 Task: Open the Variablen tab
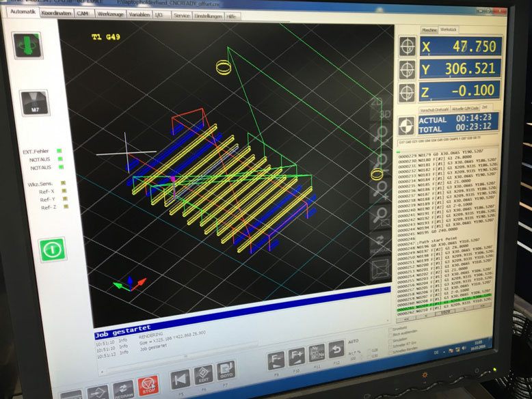139,14
